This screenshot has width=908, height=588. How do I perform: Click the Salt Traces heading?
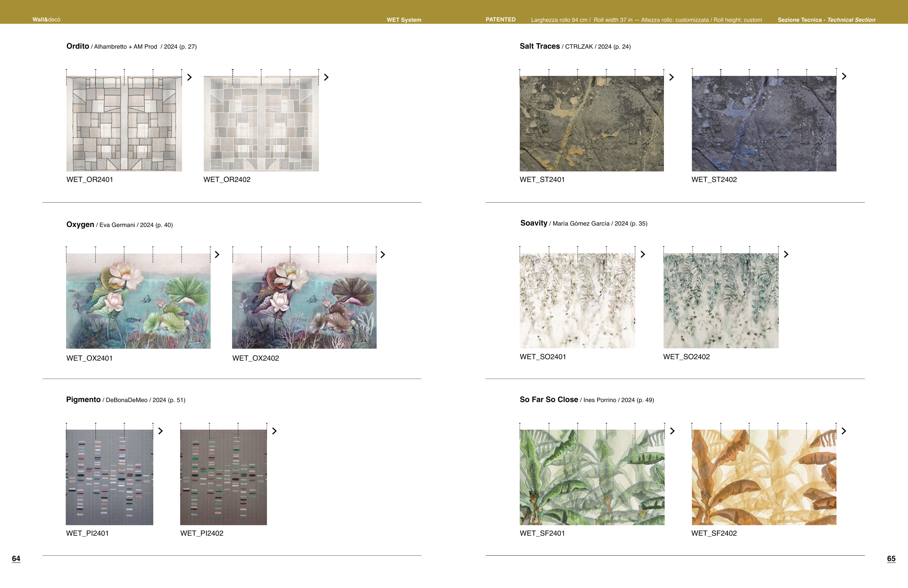539,46
